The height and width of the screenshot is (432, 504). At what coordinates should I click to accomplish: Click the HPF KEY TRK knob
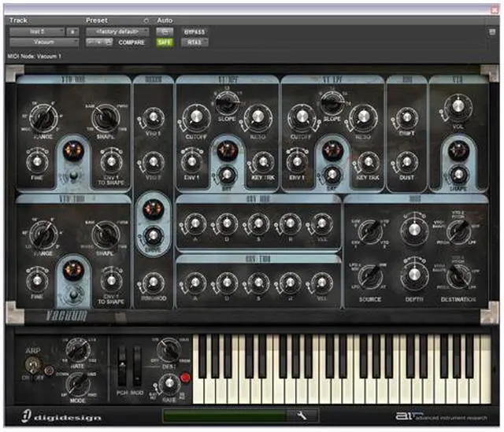pos(263,161)
